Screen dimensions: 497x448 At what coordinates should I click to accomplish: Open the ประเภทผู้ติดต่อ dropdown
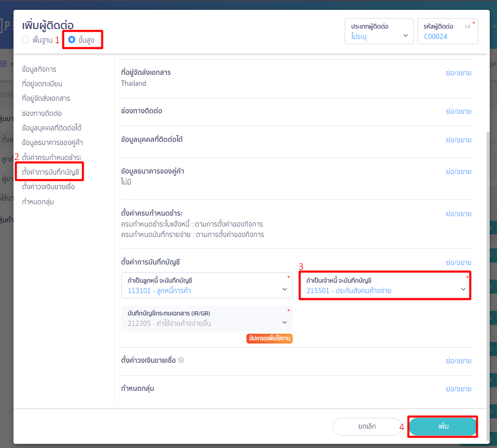(x=379, y=32)
